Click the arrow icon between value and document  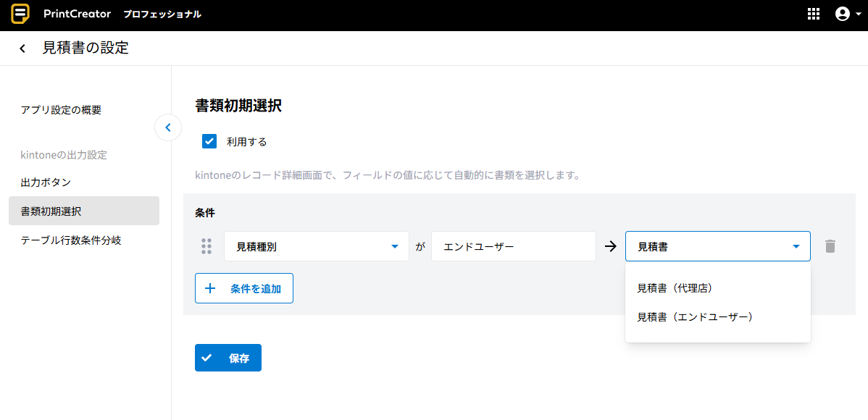click(x=610, y=246)
